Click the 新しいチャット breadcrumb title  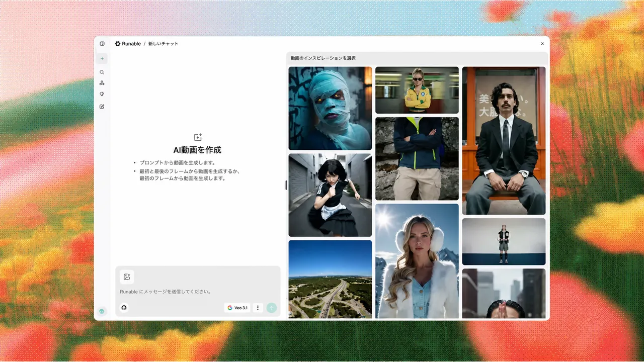click(x=163, y=44)
